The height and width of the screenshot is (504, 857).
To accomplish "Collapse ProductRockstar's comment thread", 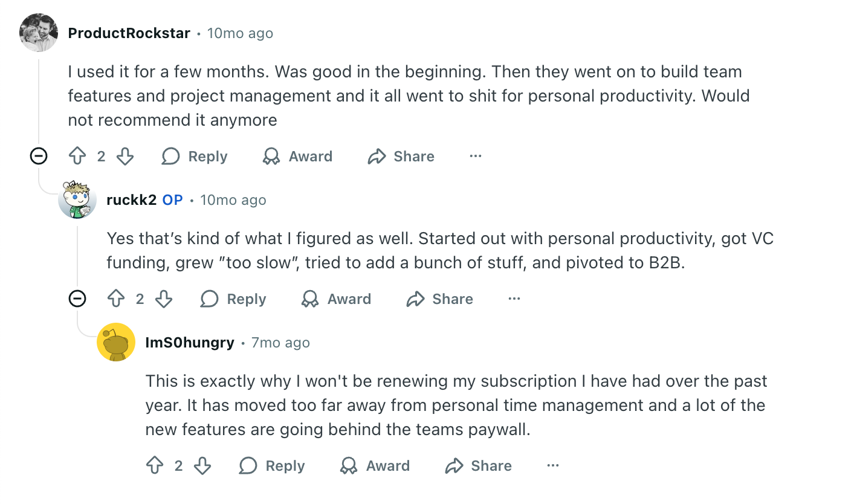I will pyautogui.click(x=38, y=156).
